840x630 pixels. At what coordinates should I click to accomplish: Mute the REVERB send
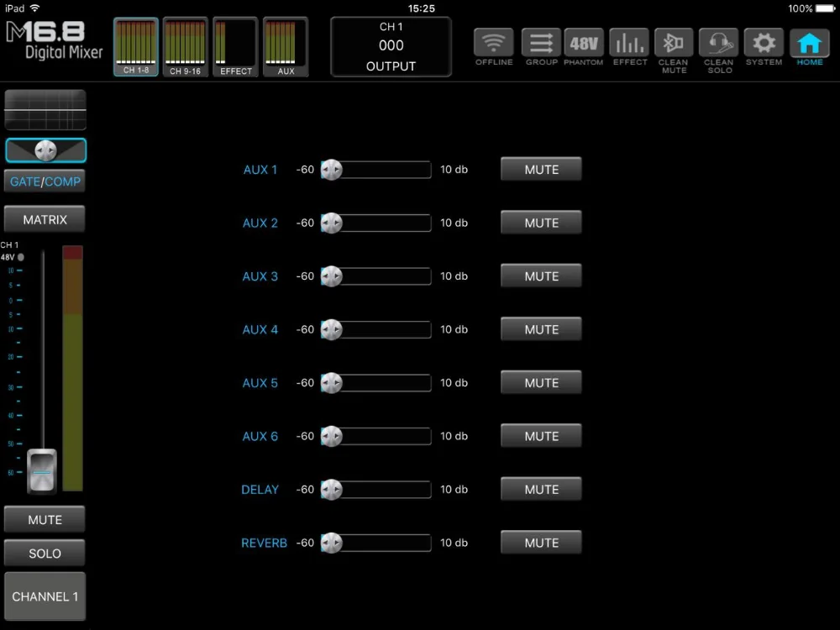[x=541, y=543]
